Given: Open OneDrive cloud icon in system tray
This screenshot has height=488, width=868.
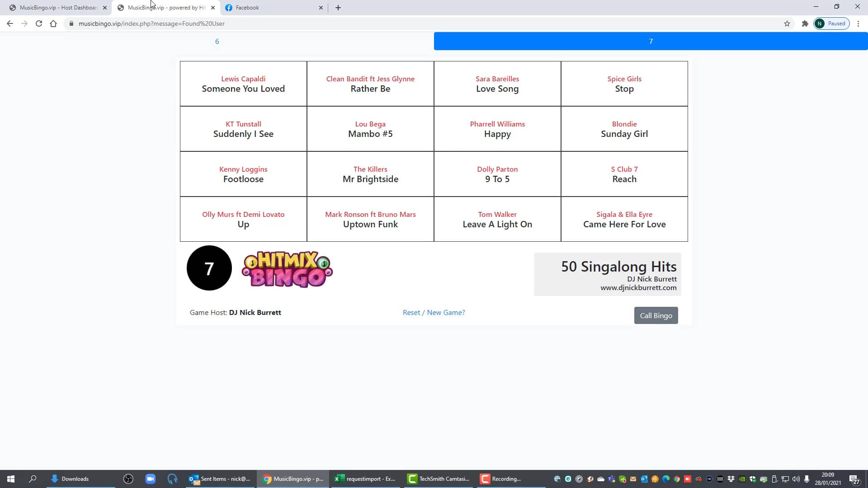Looking at the screenshot, I should pyautogui.click(x=601, y=479).
